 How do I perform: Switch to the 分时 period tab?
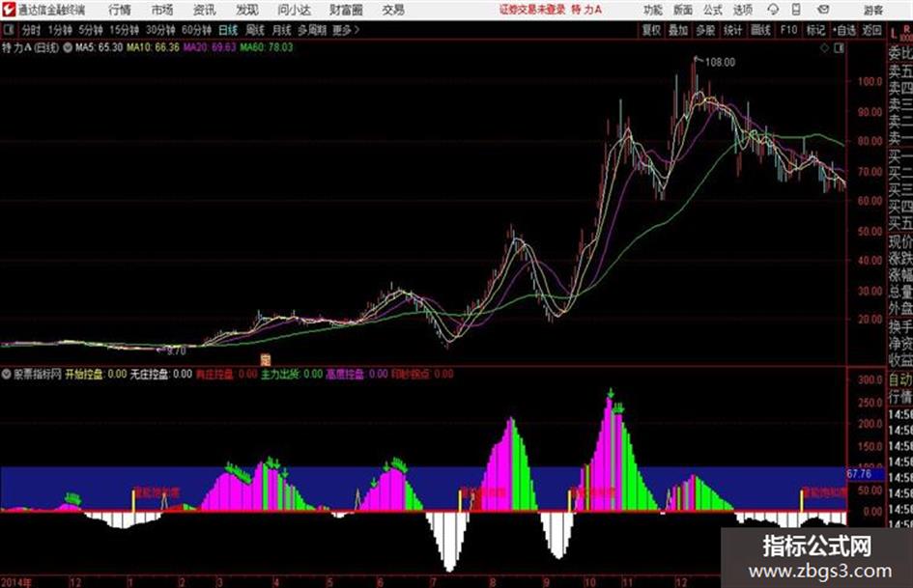point(31,30)
